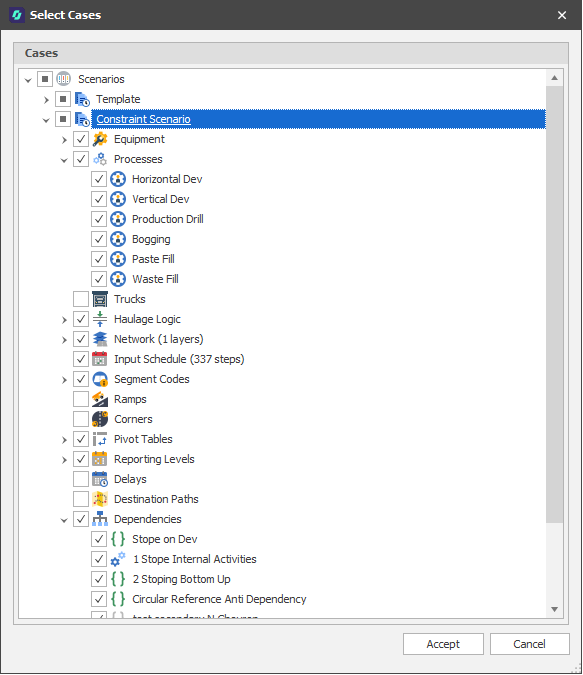This screenshot has width=583, height=675.
Task: Select the Stope on Dev dependency
Action: click(x=164, y=539)
